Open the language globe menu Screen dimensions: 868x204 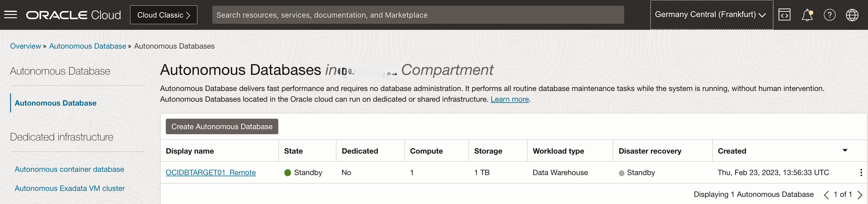(x=852, y=15)
